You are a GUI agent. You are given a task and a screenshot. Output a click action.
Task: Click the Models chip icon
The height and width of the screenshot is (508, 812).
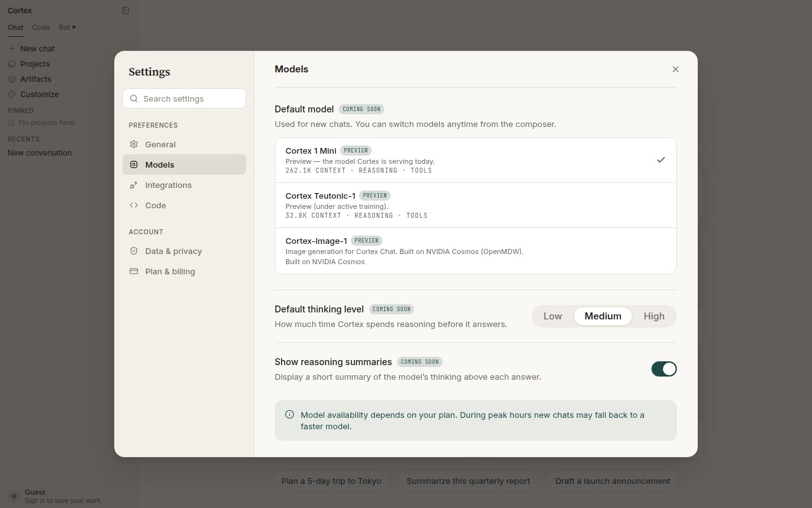point(134,164)
